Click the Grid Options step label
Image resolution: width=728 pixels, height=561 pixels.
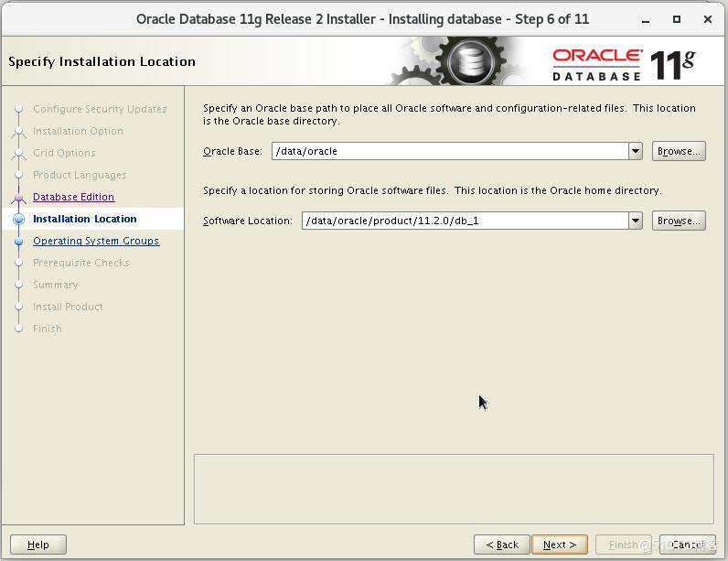click(64, 153)
